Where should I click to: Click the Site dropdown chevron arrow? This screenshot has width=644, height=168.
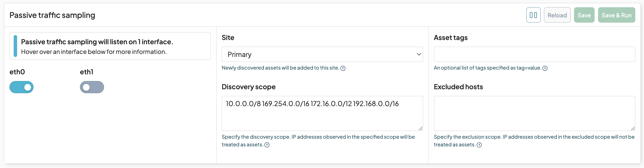pos(419,54)
